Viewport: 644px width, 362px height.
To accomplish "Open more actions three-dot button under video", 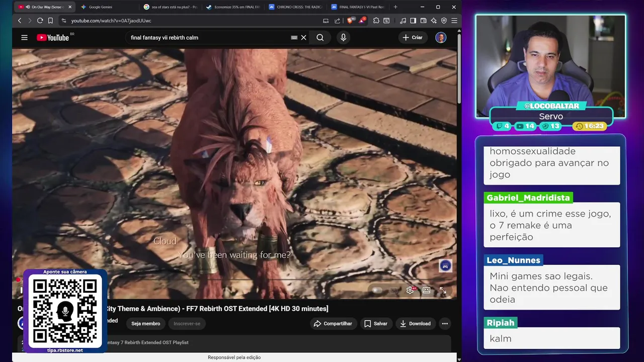I will point(445,324).
